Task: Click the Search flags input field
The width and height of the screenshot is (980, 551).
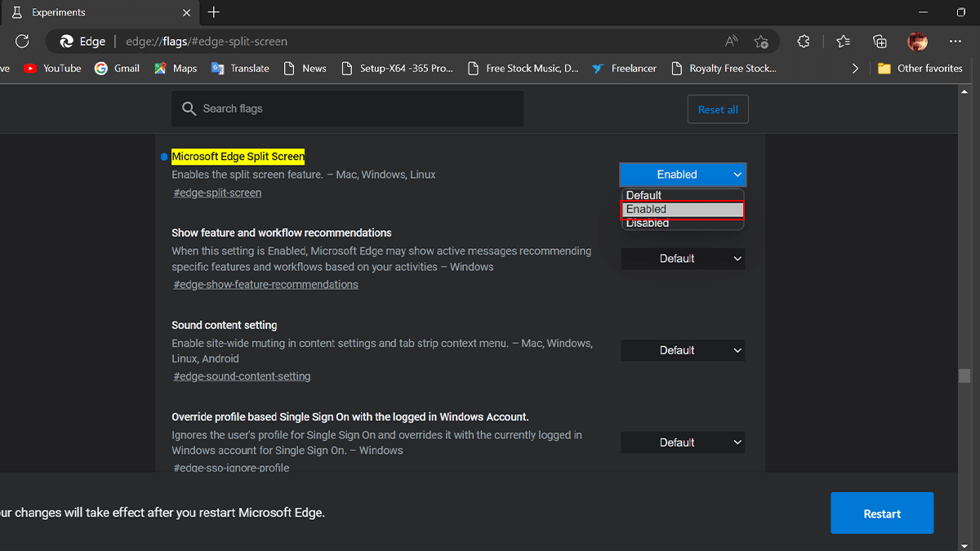Action: [x=347, y=109]
